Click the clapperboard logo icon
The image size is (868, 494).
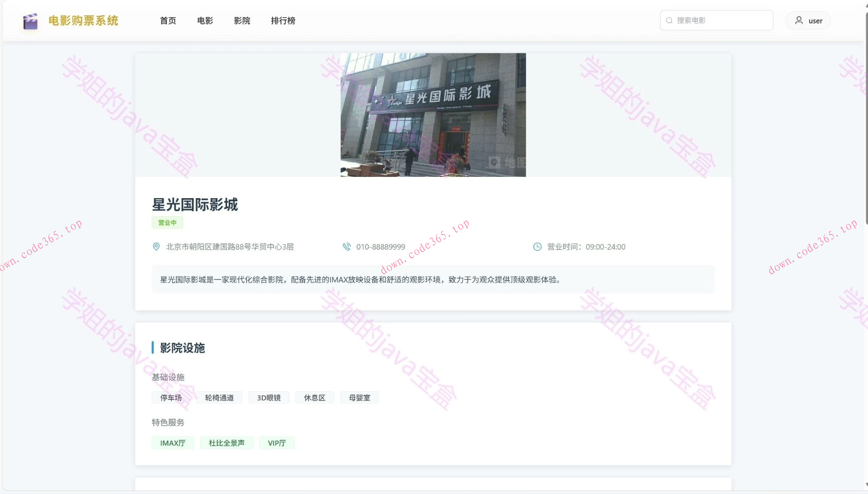30,20
